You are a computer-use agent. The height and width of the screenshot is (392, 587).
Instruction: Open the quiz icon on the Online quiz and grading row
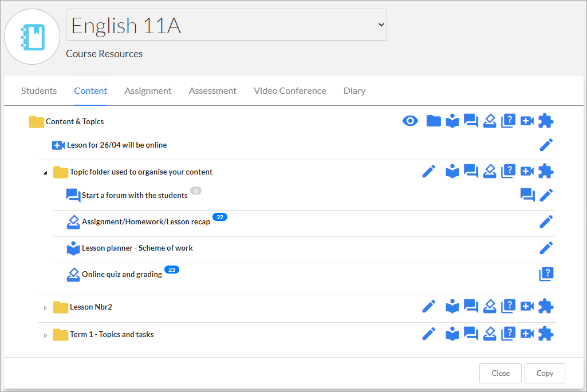coord(546,274)
